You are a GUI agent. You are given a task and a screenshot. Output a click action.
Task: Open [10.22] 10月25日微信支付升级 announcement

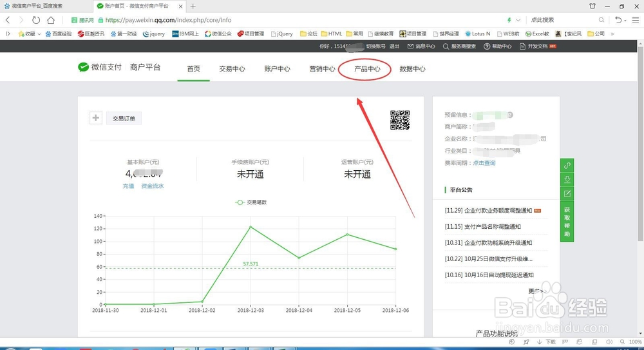pyautogui.click(x=488, y=258)
